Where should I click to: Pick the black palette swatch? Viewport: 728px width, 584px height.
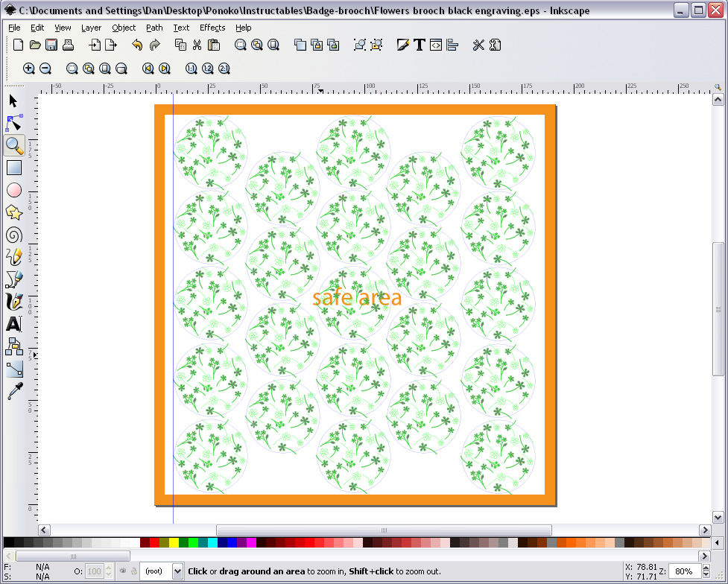click(8, 542)
